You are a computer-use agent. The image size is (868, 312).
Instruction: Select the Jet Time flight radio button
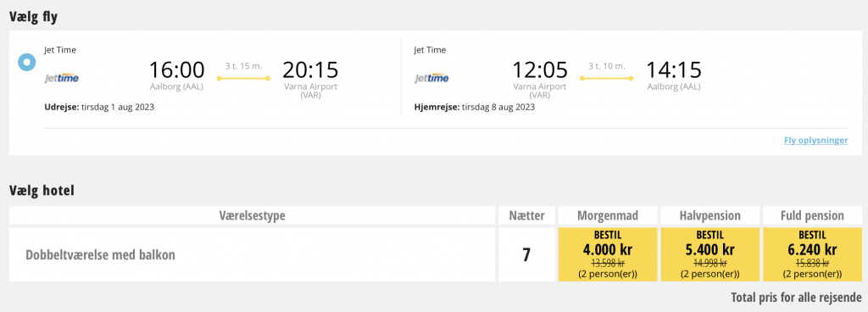click(x=26, y=62)
